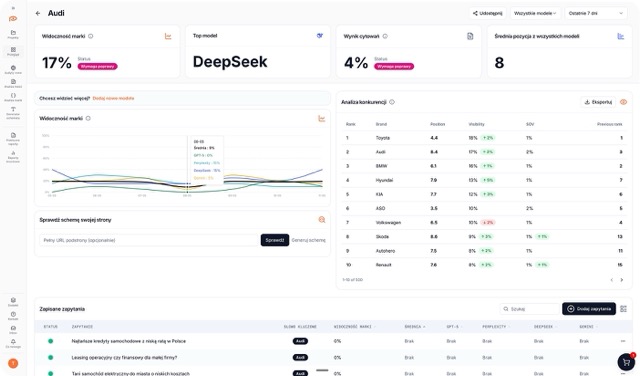Click the document icon on Wynik cytowań card
The width and height of the screenshot is (640, 376).
(470, 36)
